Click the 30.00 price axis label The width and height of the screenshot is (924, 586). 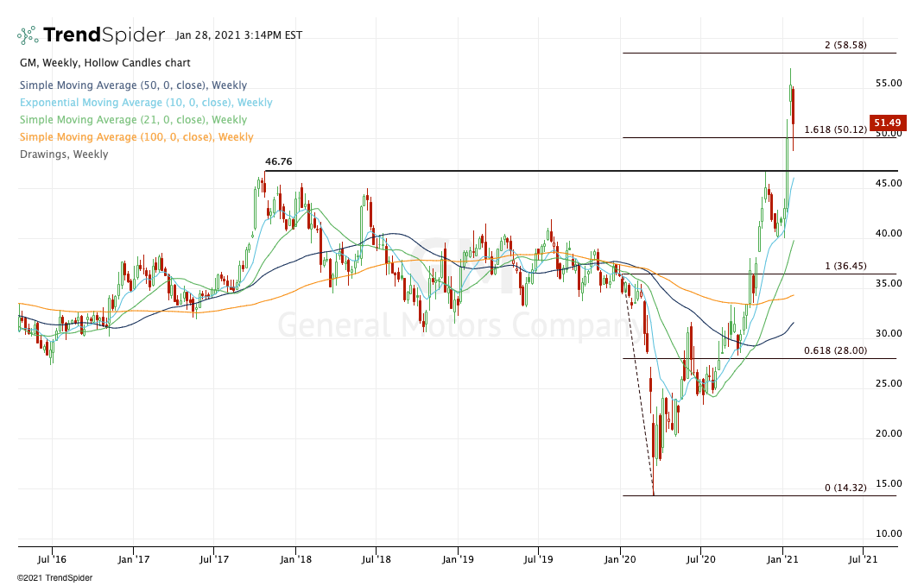tap(889, 333)
